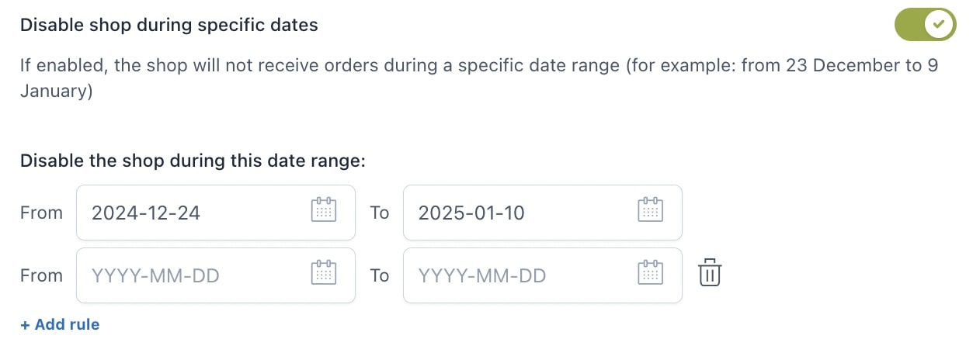Screen dimensions: 980x346
Task: Open calendar icon in empty second To field
Action: tap(651, 275)
